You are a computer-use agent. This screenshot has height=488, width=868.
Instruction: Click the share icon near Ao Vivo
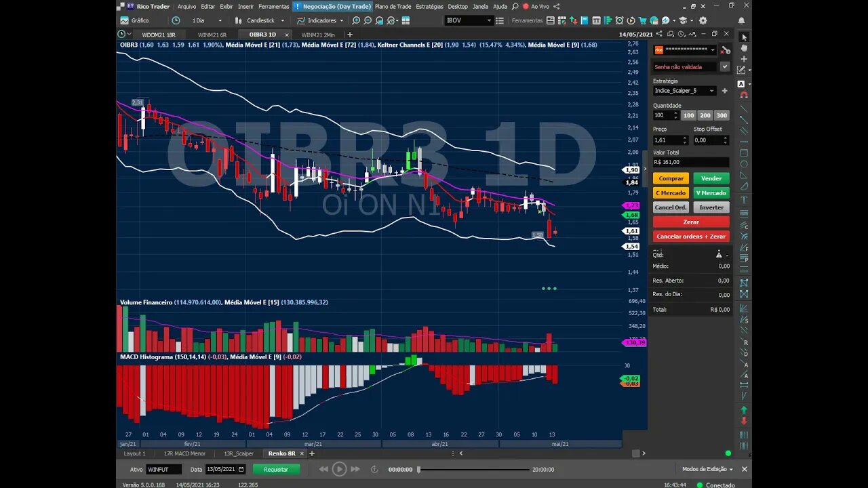557,6
